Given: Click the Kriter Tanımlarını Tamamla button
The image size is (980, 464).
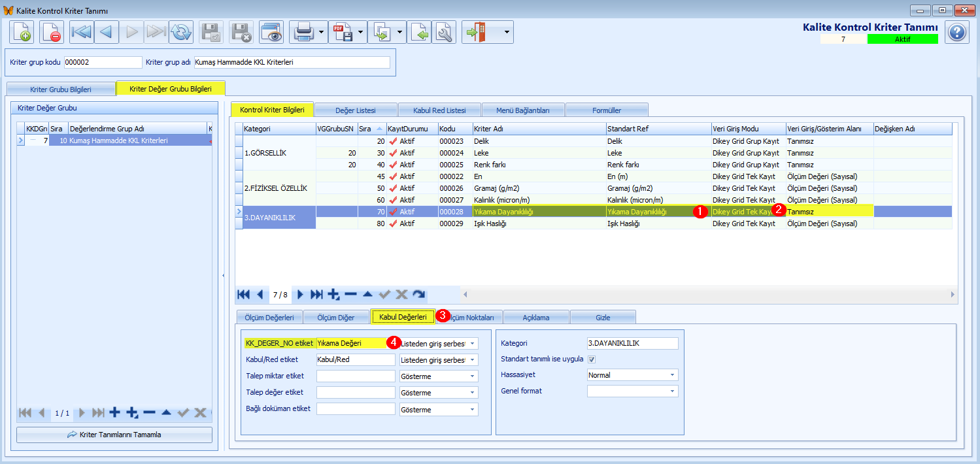Looking at the screenshot, I should point(114,435).
